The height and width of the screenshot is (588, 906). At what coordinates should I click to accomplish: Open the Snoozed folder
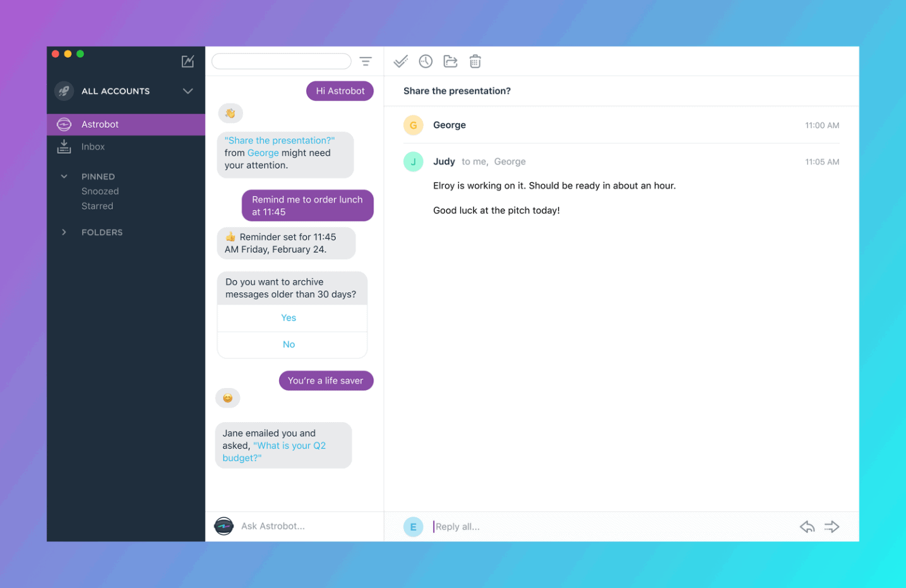(100, 191)
